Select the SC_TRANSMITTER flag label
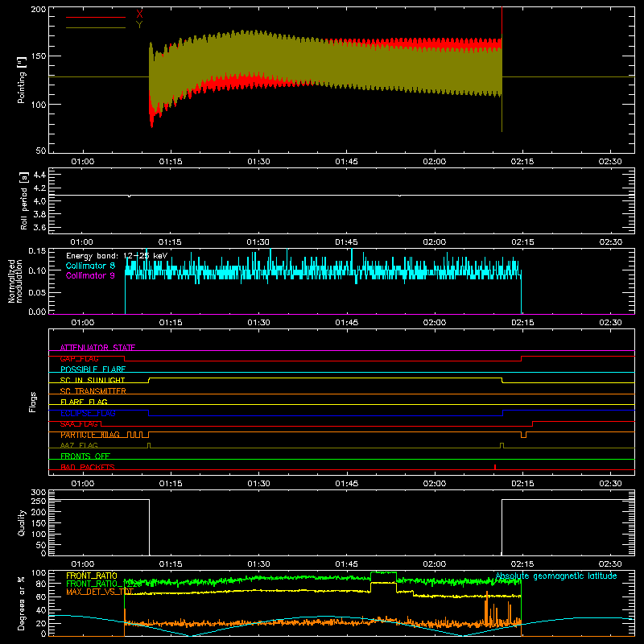Image resolution: width=644 pixels, height=644 pixels. pyautogui.click(x=93, y=391)
